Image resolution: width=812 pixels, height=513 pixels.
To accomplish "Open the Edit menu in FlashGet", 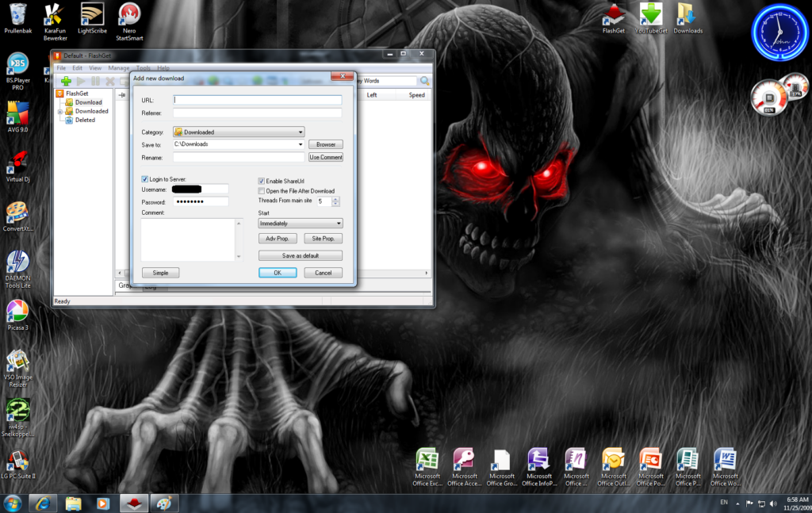I will 77,68.
